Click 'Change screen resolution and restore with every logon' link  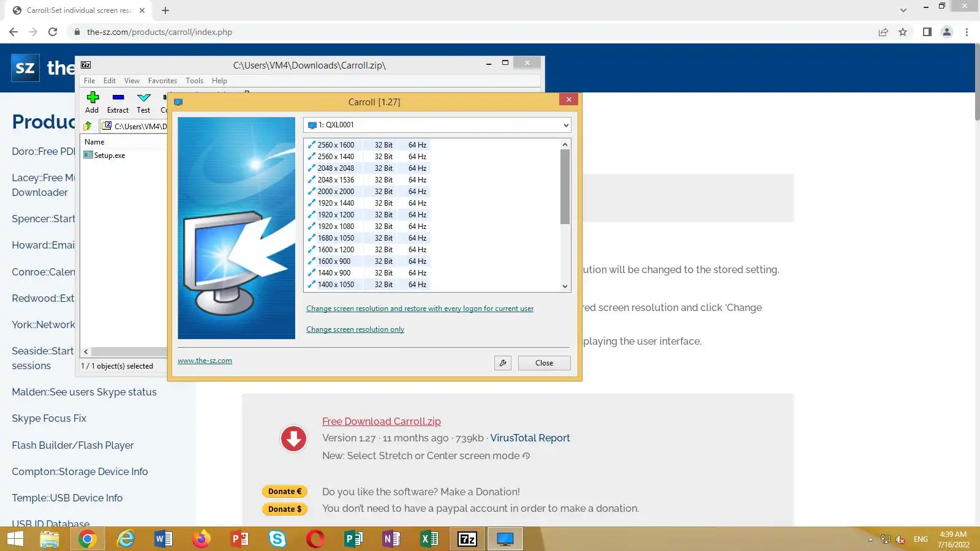pos(420,309)
